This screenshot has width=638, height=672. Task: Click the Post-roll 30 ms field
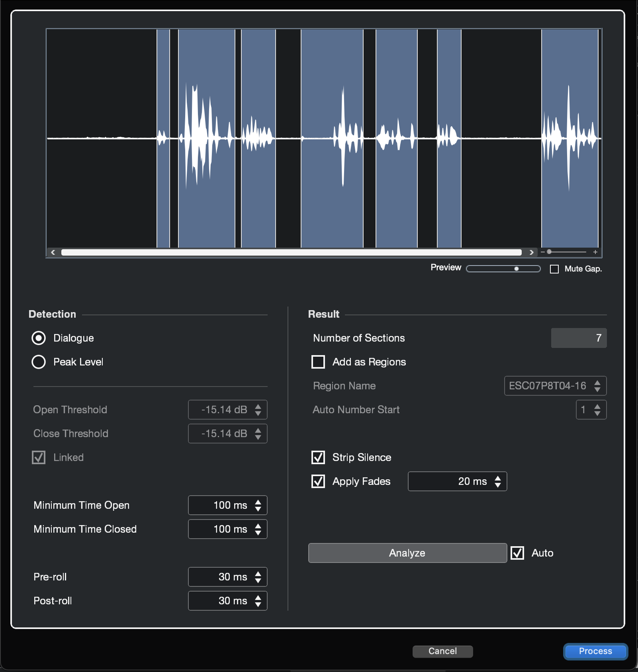coord(228,601)
